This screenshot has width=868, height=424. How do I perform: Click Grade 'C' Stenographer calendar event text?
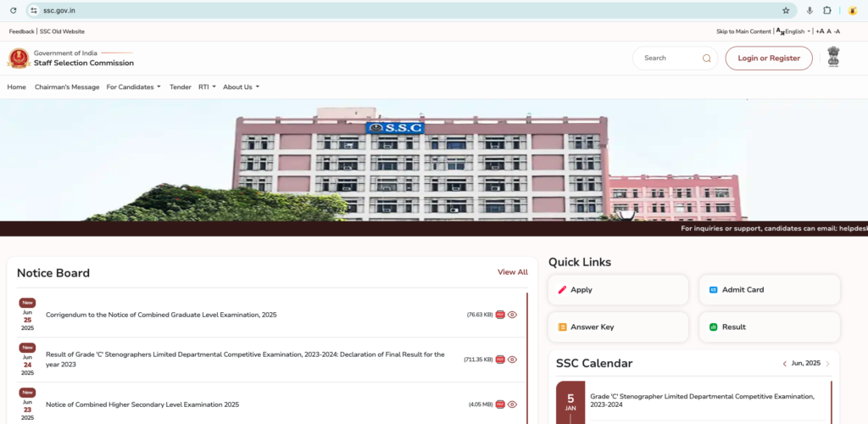(x=702, y=401)
